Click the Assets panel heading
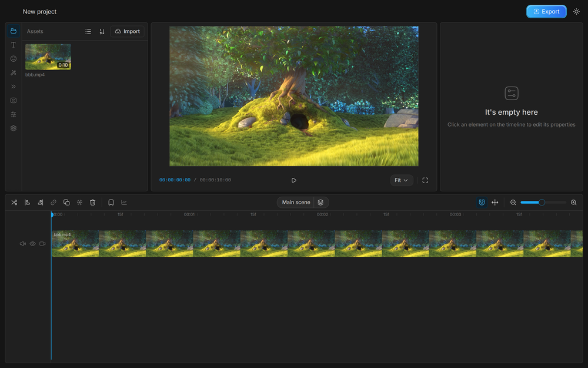 (x=35, y=32)
